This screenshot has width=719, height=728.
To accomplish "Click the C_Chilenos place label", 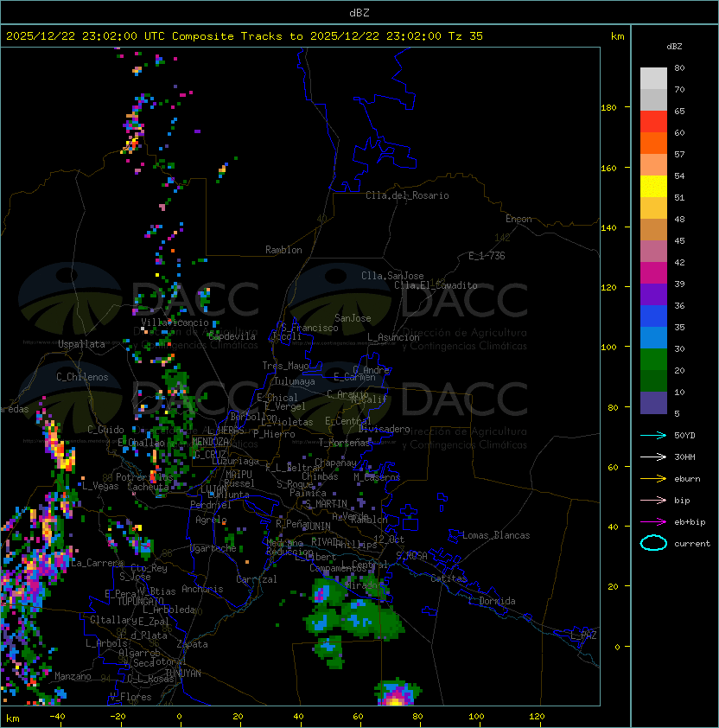I will (82, 377).
